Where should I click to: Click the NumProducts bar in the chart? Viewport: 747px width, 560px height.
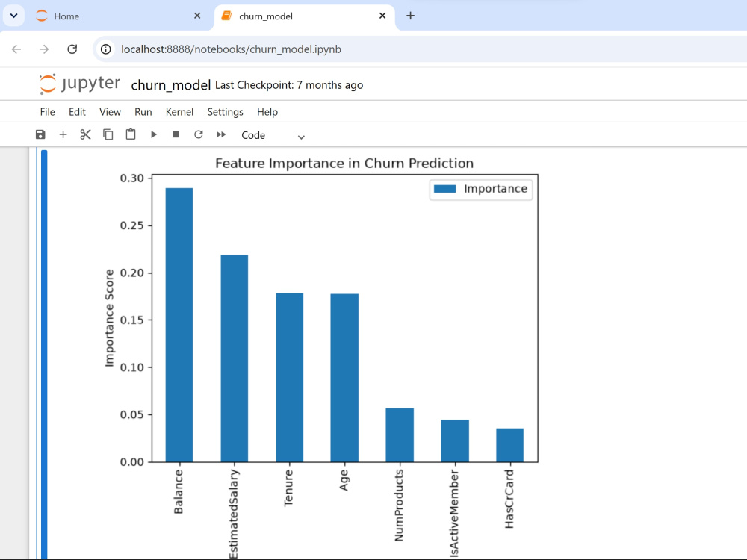(400, 435)
